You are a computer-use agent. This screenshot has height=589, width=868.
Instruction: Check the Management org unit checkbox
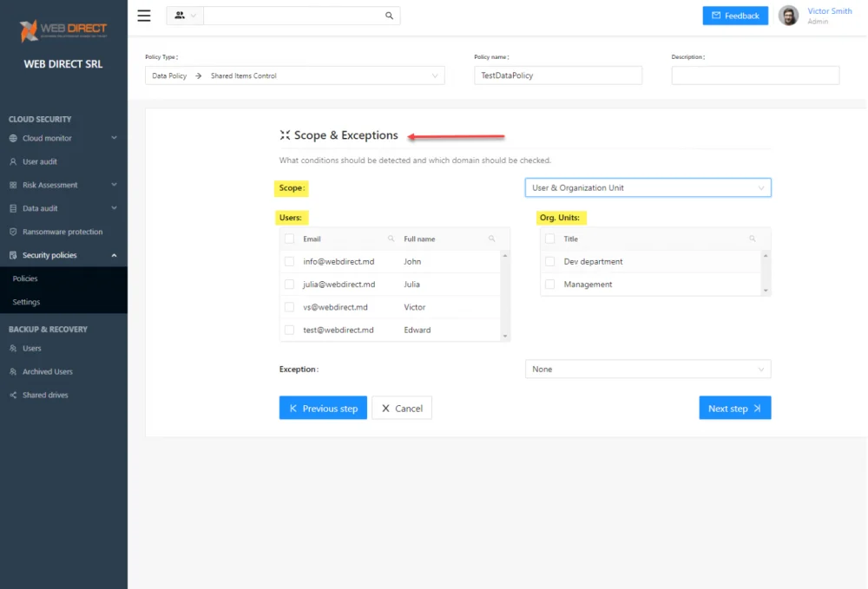point(549,285)
